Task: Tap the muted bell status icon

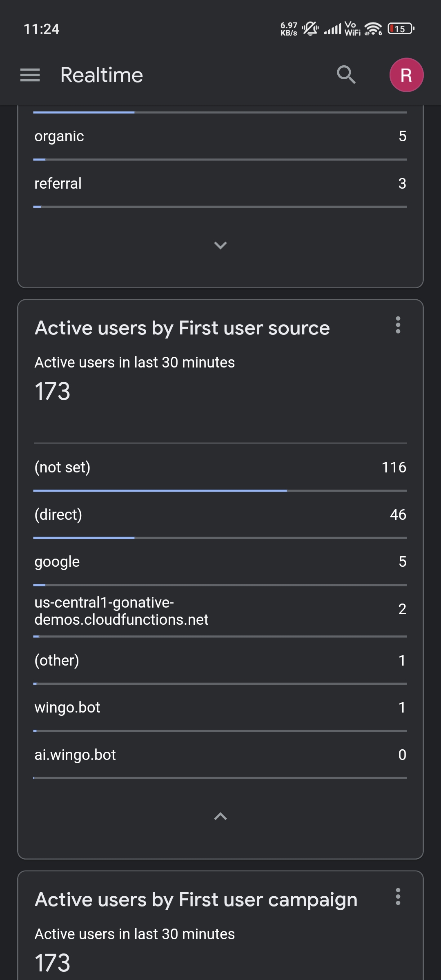Action: [x=310, y=29]
